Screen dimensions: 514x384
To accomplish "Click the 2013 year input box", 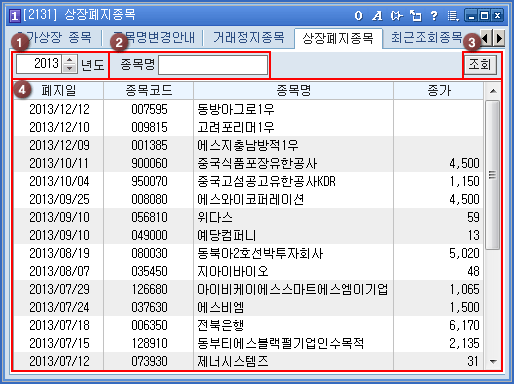I will click(39, 64).
